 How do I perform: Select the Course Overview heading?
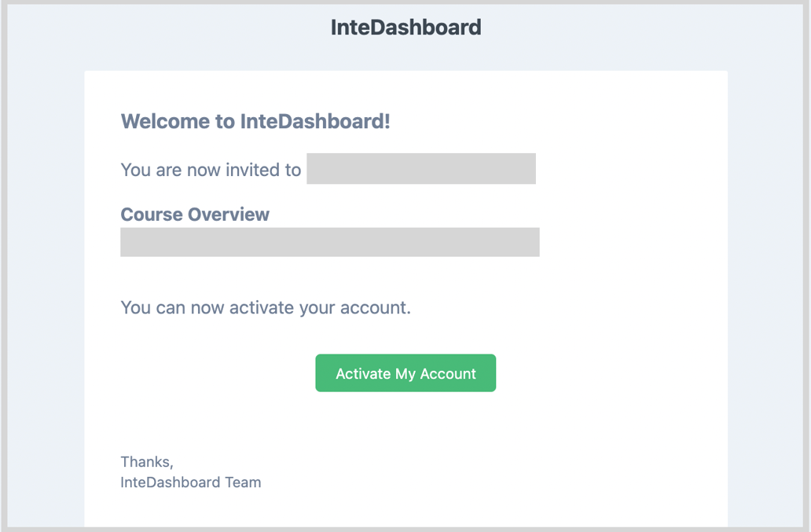click(x=194, y=214)
